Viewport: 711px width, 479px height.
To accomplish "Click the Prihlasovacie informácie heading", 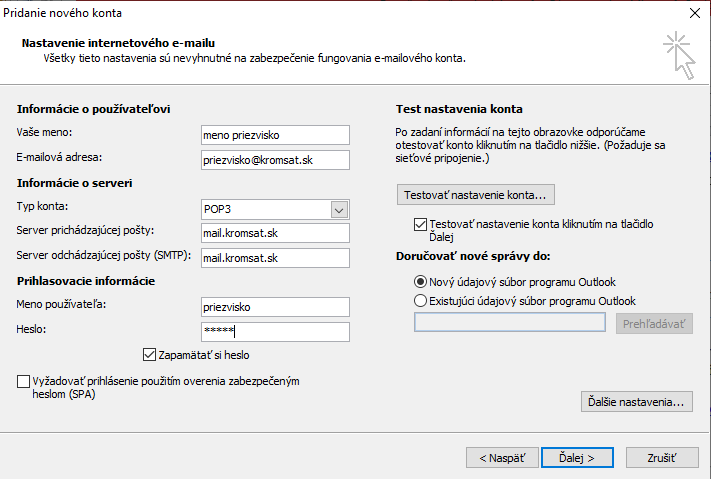I will click(86, 281).
